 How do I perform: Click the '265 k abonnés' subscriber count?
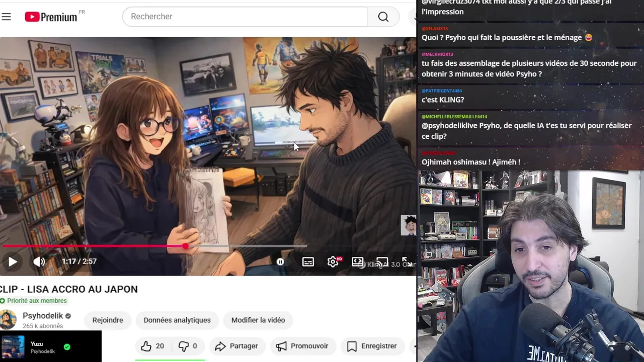click(43, 326)
